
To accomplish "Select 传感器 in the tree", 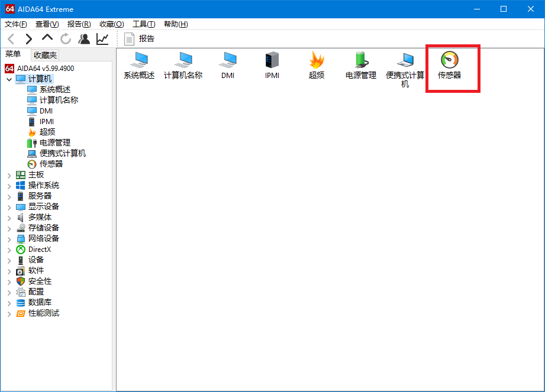I will [51, 164].
